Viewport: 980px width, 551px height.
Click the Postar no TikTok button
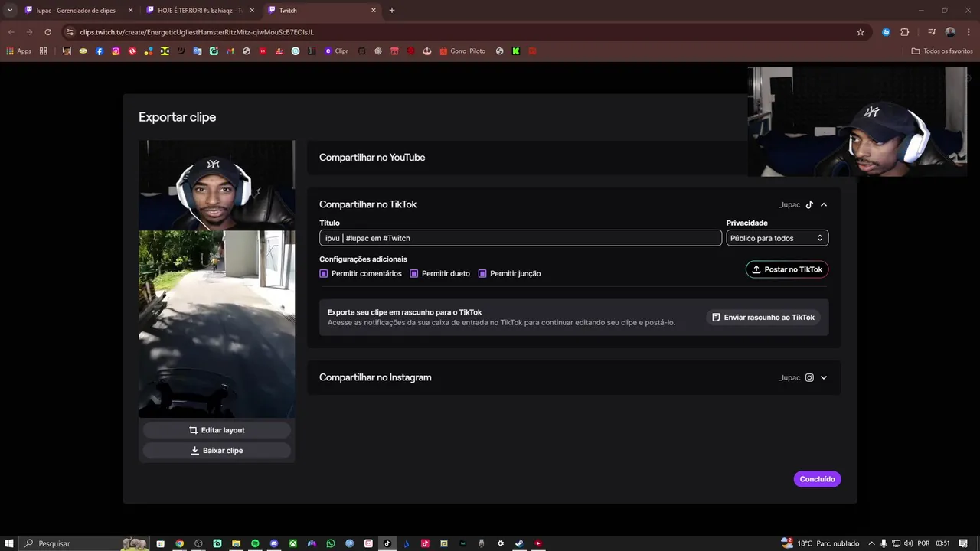787,269
